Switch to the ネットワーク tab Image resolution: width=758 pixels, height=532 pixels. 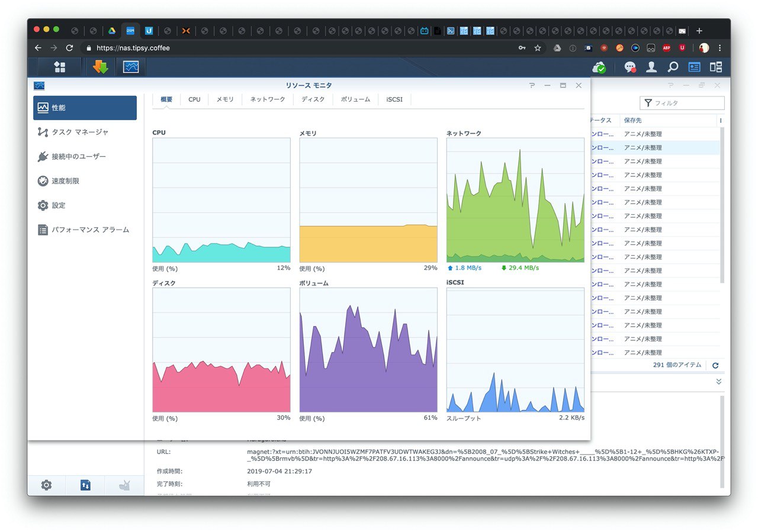(x=268, y=99)
